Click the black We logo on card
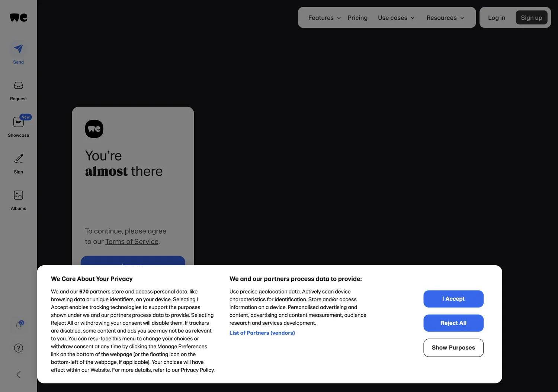 click(x=94, y=129)
